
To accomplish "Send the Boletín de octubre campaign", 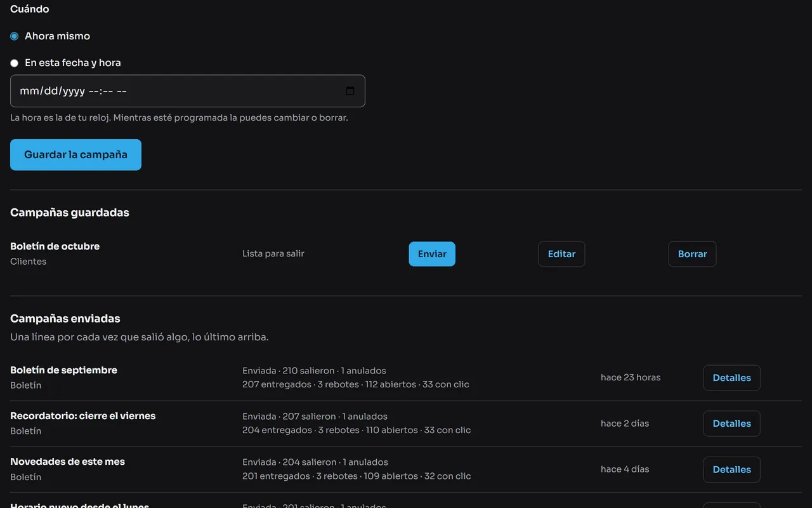I will (432, 254).
